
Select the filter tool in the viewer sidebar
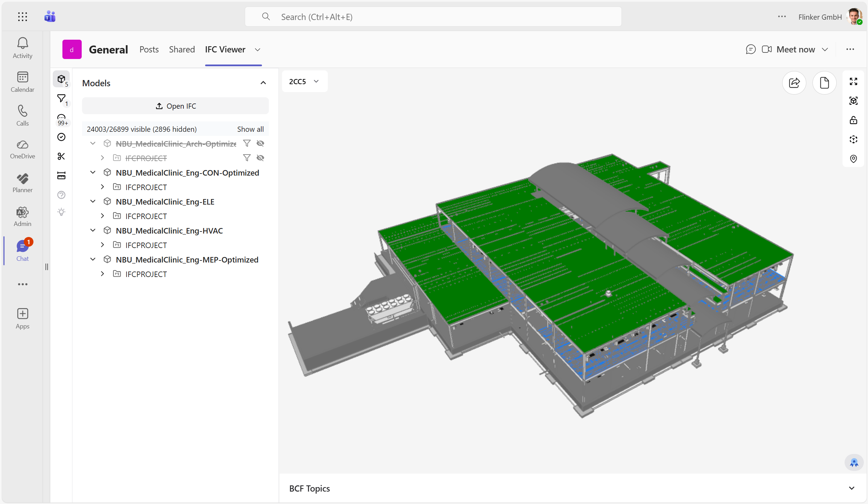tap(61, 99)
